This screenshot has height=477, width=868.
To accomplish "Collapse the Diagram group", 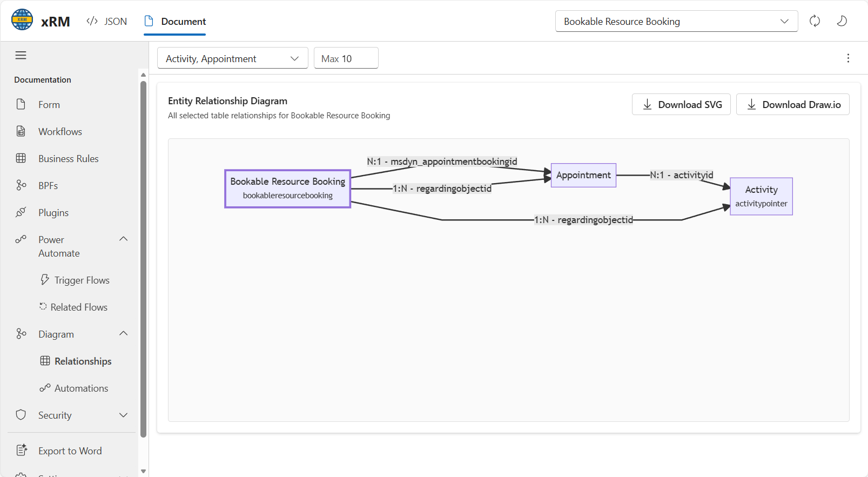I will point(123,334).
